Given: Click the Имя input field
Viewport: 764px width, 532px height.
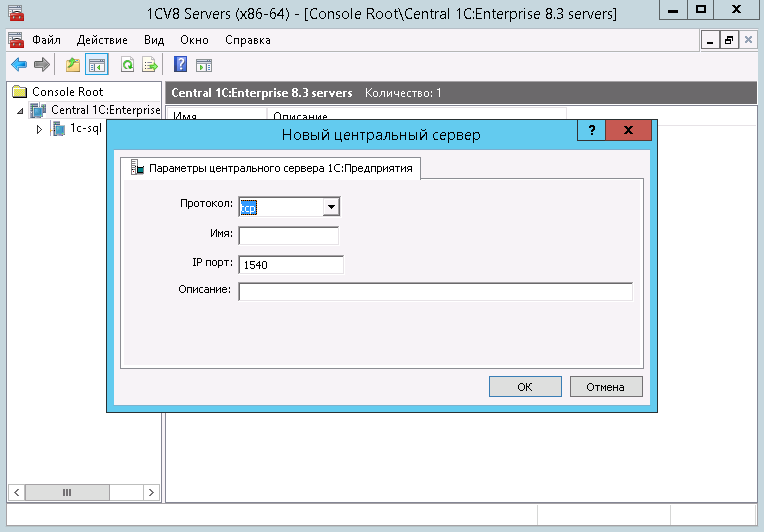Looking at the screenshot, I should point(288,235).
